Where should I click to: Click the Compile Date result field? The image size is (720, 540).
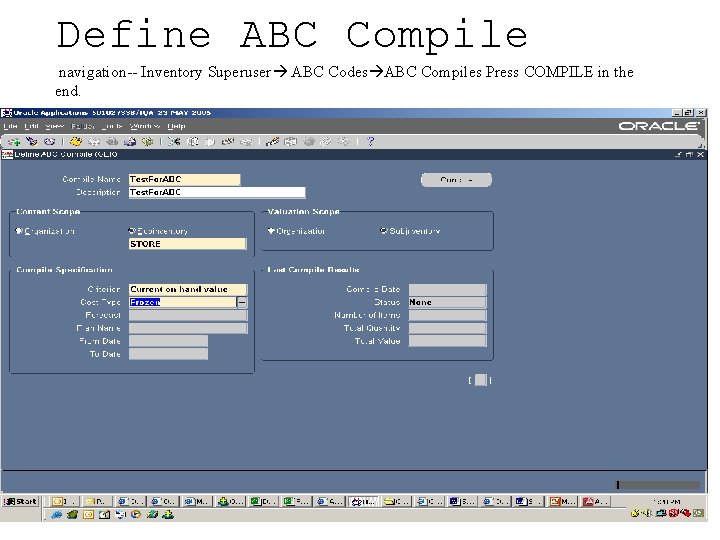coord(447,289)
